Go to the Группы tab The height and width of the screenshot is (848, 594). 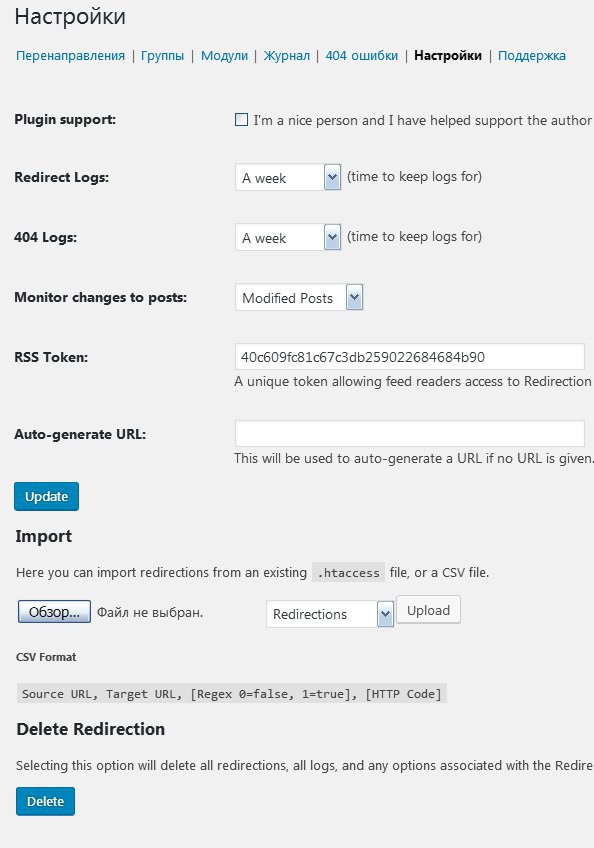162,56
